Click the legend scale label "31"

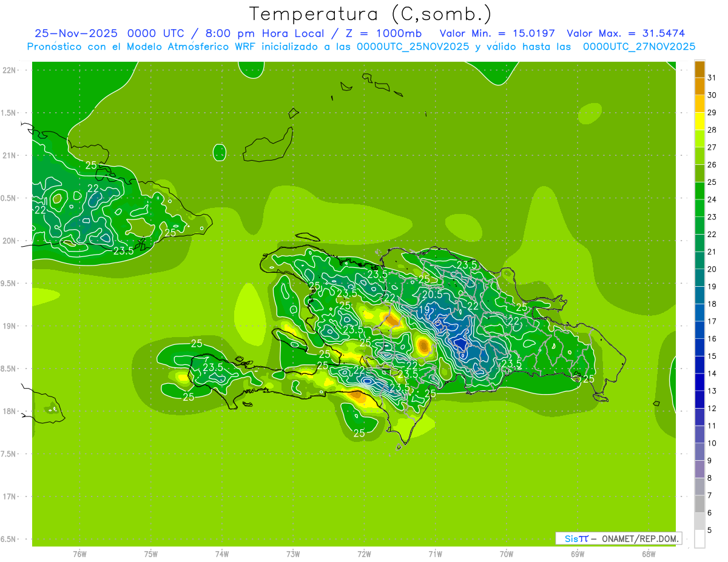[x=712, y=78]
